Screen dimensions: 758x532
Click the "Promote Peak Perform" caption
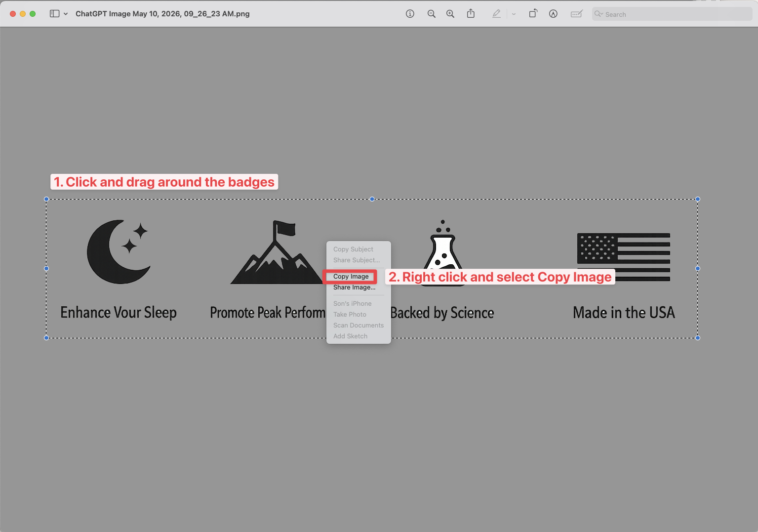tap(268, 313)
